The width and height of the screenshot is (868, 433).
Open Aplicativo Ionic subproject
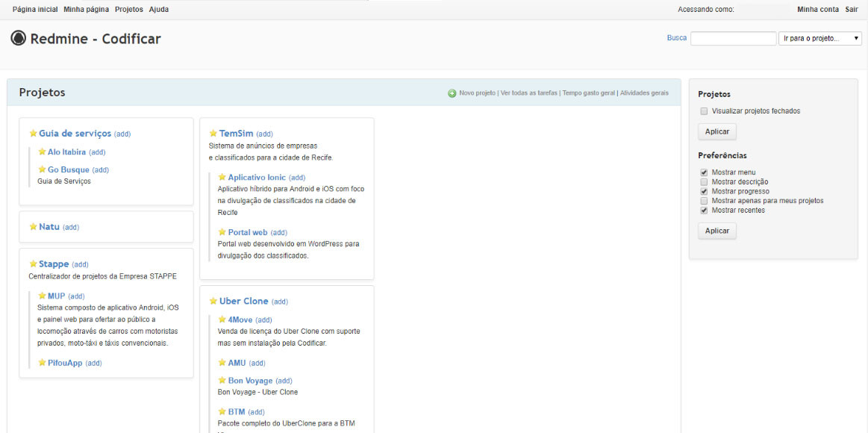[x=257, y=177]
